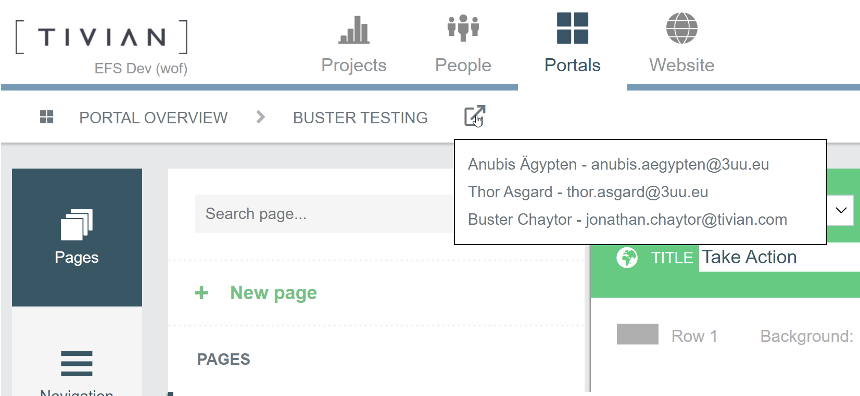
Task: Open the Website globe icon
Action: [682, 28]
